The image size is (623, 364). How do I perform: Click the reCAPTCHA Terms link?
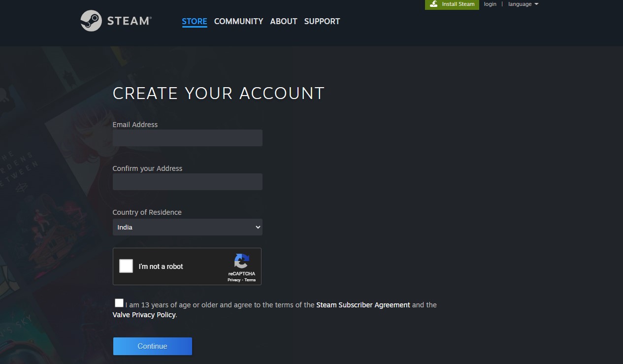250,280
